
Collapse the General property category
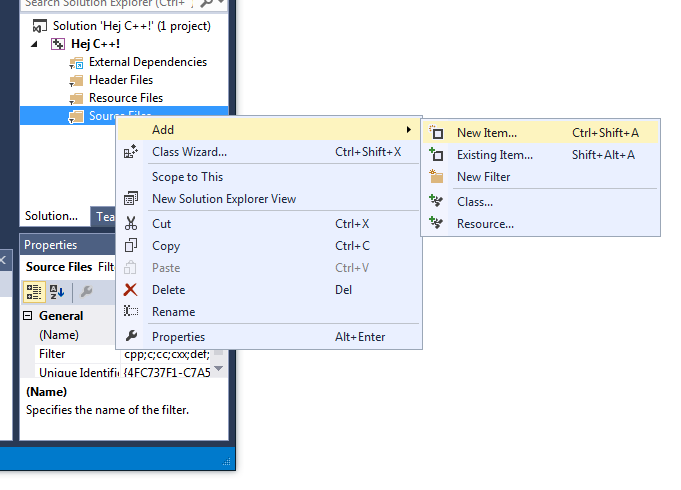(x=27, y=315)
